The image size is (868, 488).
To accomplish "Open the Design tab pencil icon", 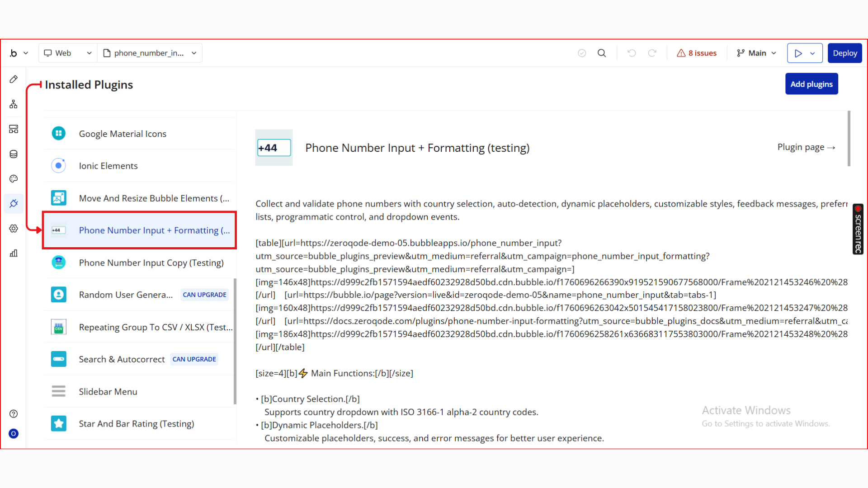I will pyautogui.click(x=14, y=80).
